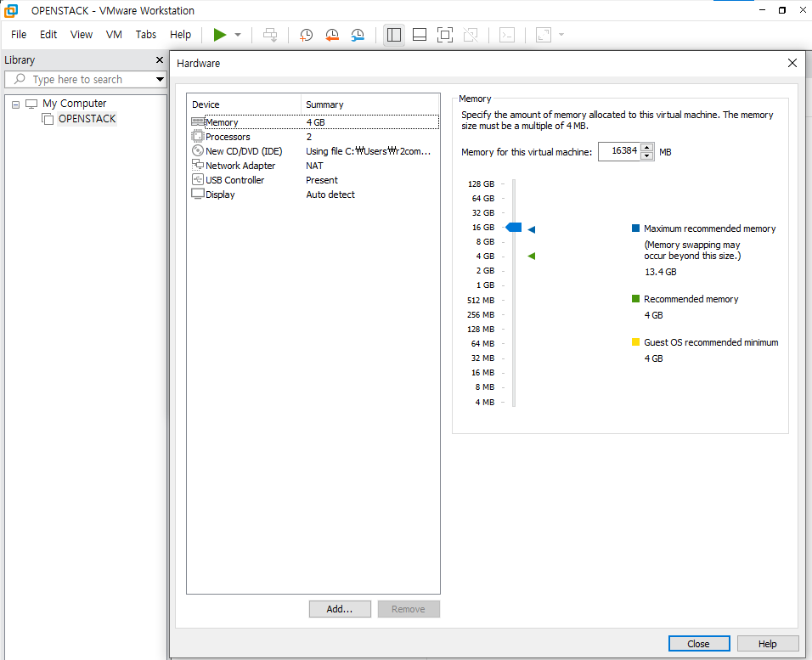Click the CD/DVD disc icon
The width and height of the screenshot is (812, 660).
pos(197,150)
